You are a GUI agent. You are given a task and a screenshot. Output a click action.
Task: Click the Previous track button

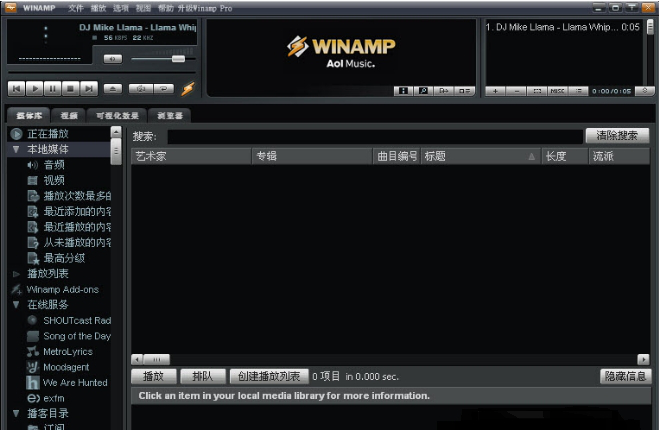click(x=16, y=89)
